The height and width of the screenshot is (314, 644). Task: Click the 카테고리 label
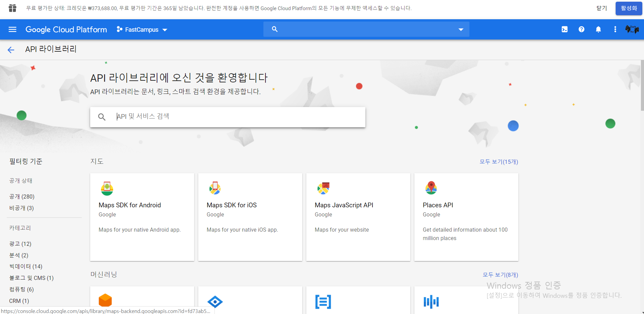(x=20, y=228)
